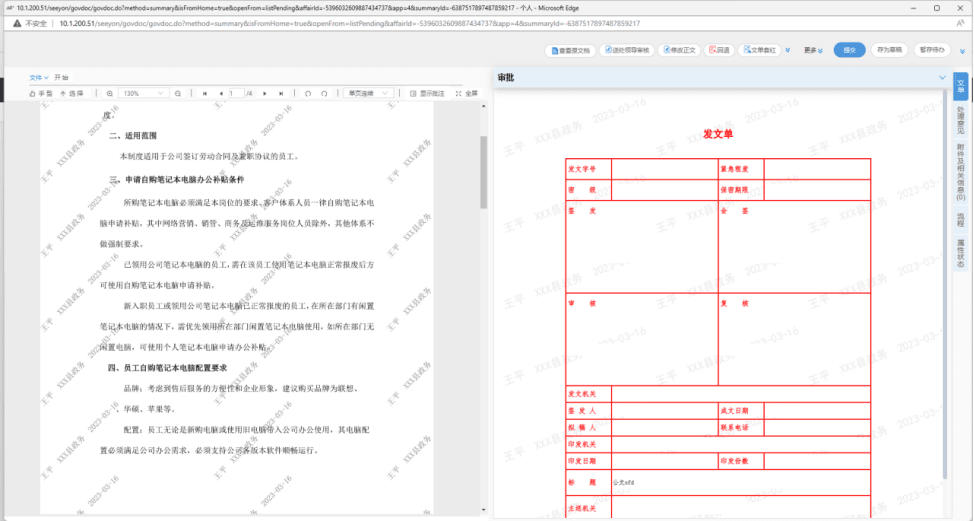Click the 联系电话 field
Viewport: 974px width, 521px height.
tap(817, 427)
